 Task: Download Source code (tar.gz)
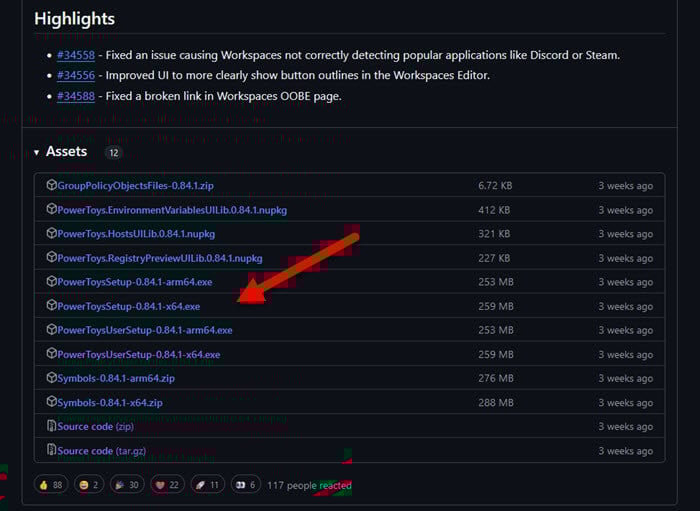coord(101,451)
